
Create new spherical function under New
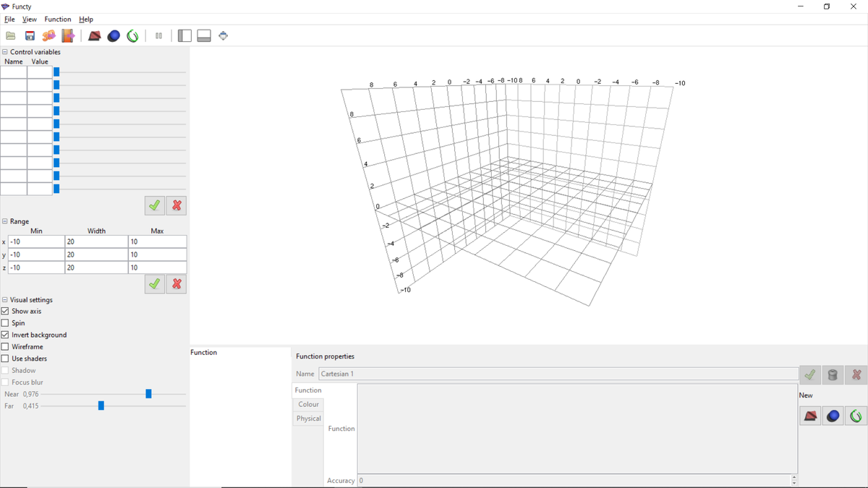pos(833,416)
